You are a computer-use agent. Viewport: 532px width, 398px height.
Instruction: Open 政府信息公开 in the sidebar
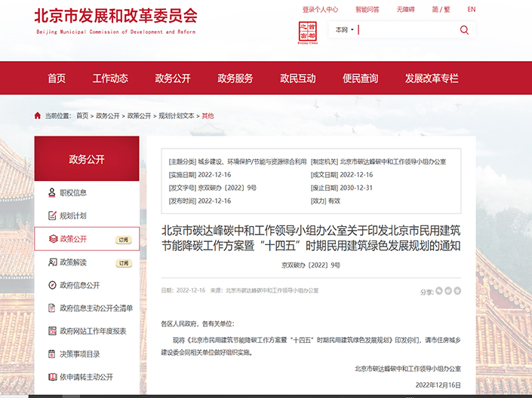(80, 285)
